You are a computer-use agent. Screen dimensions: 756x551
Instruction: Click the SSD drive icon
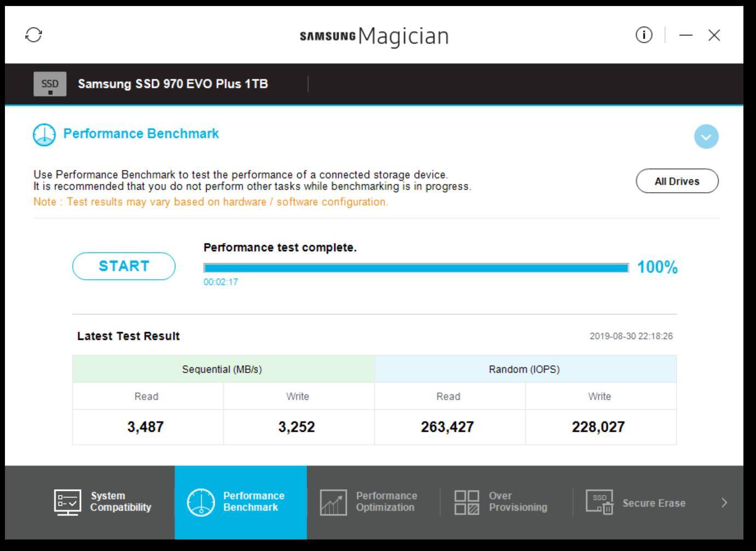[x=50, y=84]
